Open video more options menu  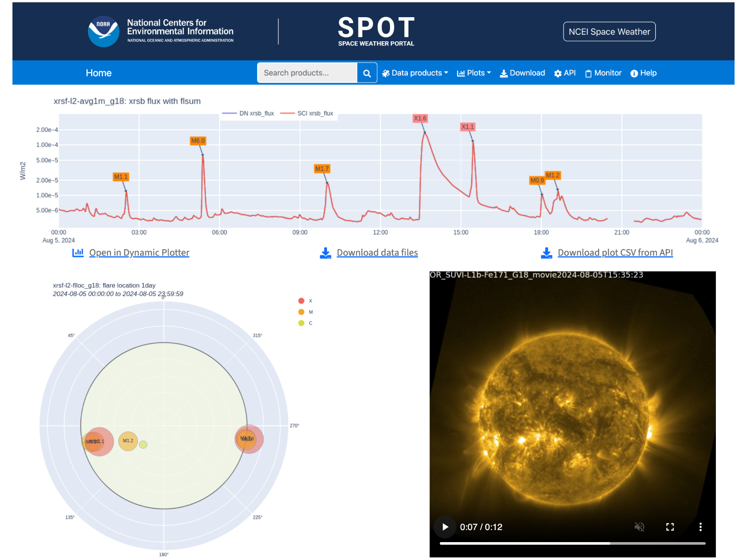tap(701, 527)
